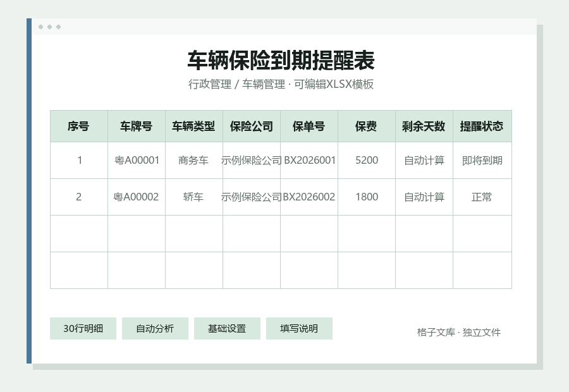Click the 格子文库 · 独立文件 footer text

(459, 332)
